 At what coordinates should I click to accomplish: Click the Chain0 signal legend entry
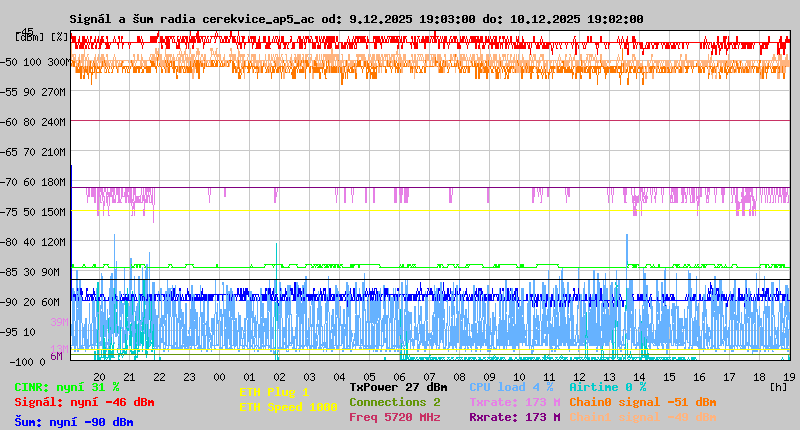tap(642, 402)
